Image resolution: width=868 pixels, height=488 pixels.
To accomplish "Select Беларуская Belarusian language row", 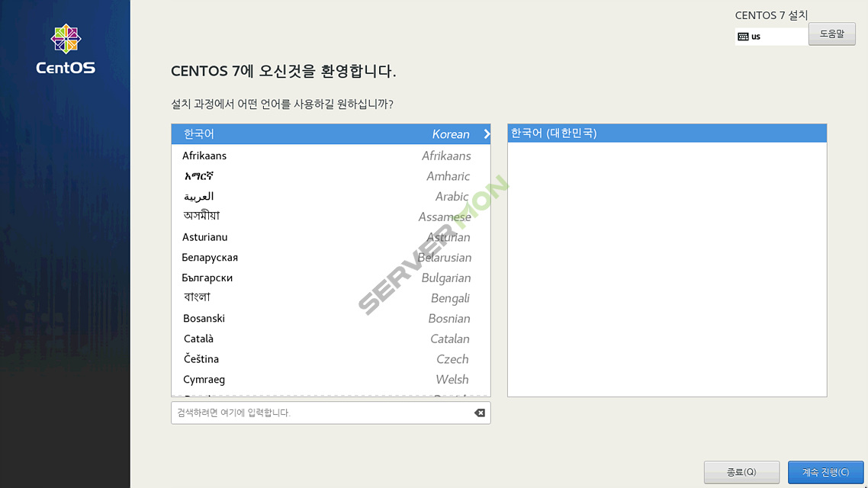I will pyautogui.click(x=330, y=257).
